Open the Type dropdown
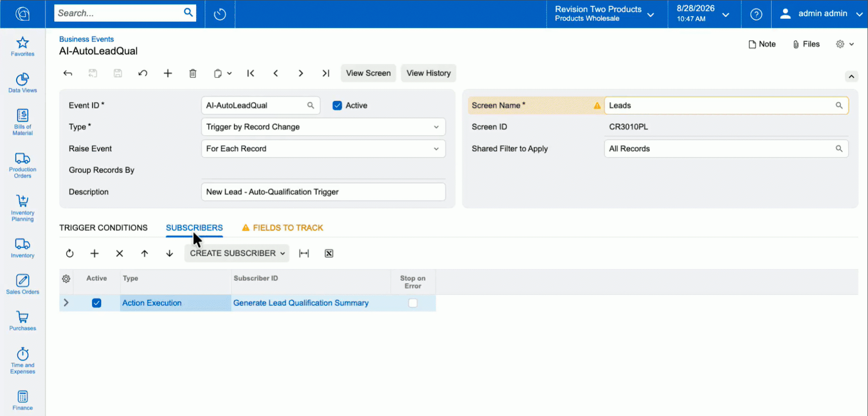Image resolution: width=868 pixels, height=416 pixels. point(323,127)
